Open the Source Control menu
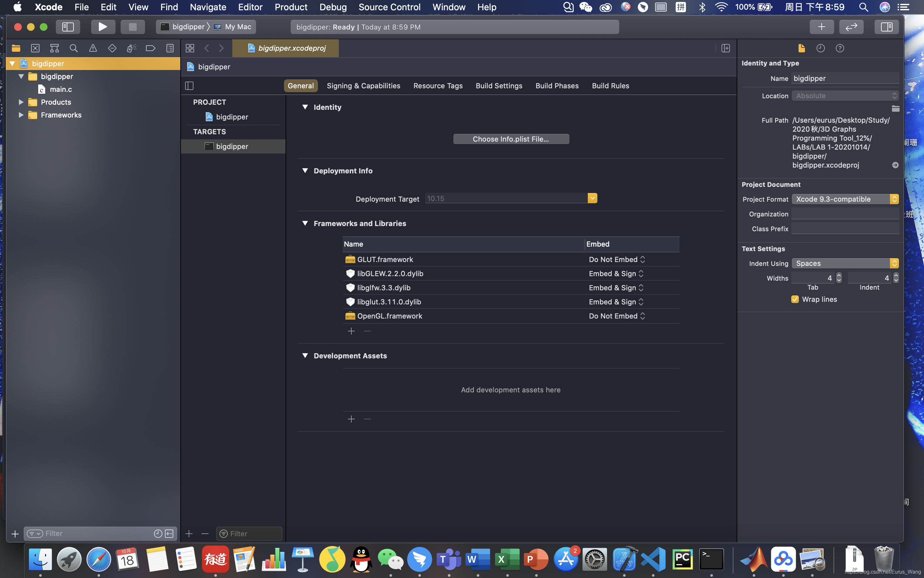The height and width of the screenshot is (578, 924). pos(389,7)
